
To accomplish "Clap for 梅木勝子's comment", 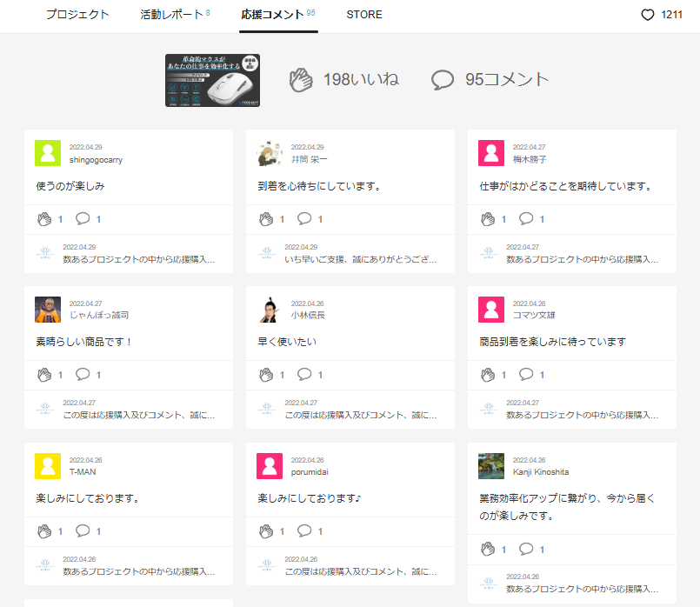I will point(488,219).
